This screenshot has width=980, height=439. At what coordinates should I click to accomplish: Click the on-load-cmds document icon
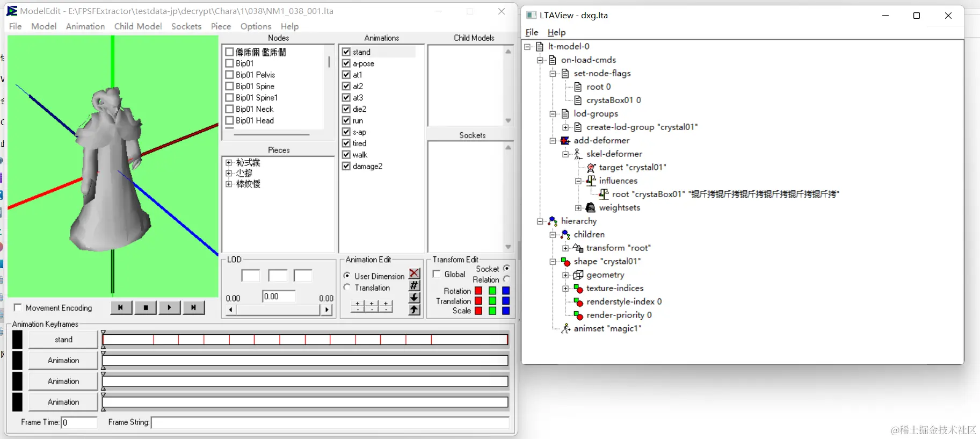point(553,60)
